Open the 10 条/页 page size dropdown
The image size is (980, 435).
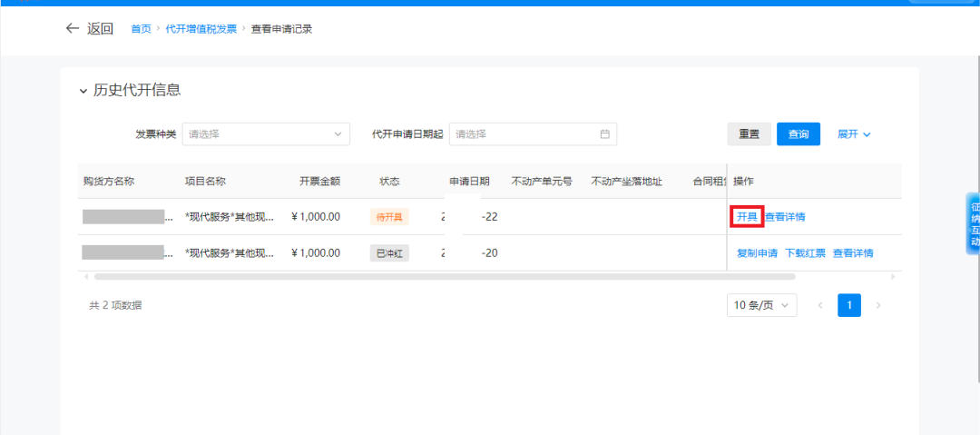[762, 305]
